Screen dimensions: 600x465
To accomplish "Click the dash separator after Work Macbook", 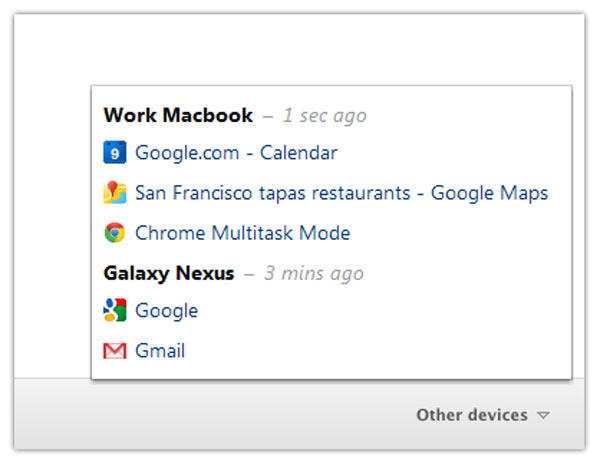I will [x=267, y=116].
